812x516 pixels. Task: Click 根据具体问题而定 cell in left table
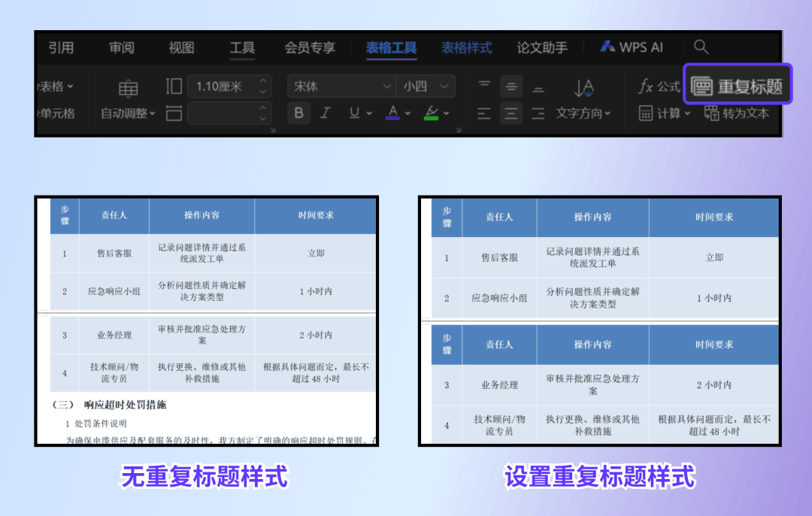[x=316, y=372]
